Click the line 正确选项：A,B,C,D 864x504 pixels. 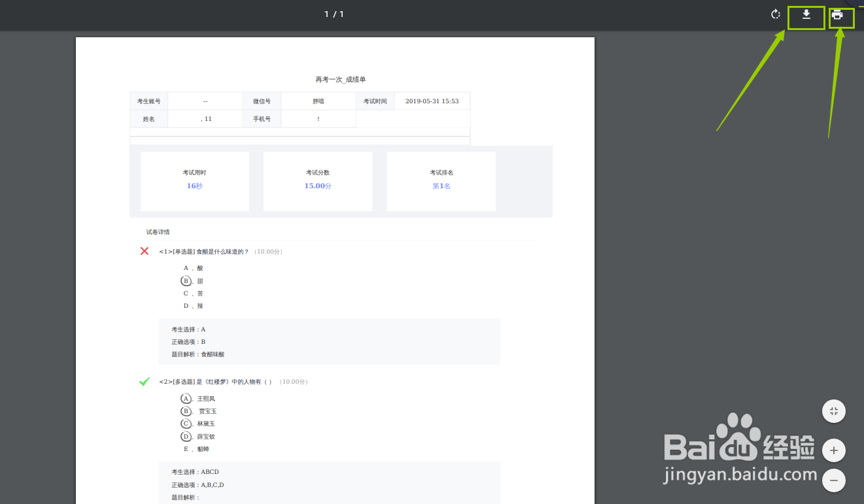pyautogui.click(x=198, y=485)
